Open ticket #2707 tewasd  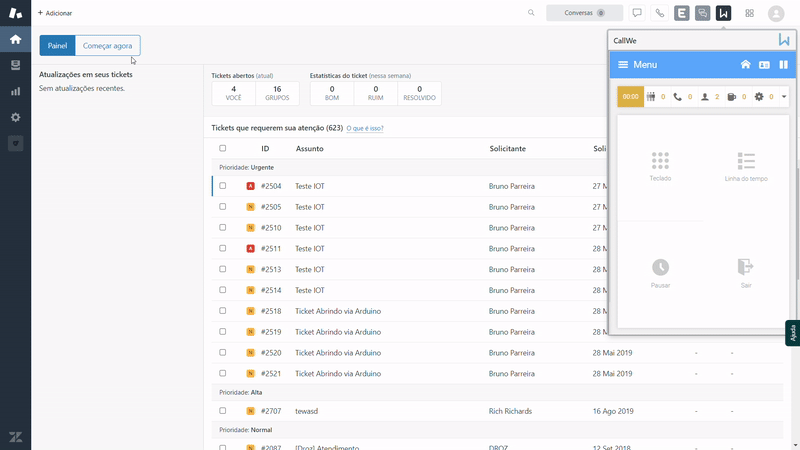[306, 411]
